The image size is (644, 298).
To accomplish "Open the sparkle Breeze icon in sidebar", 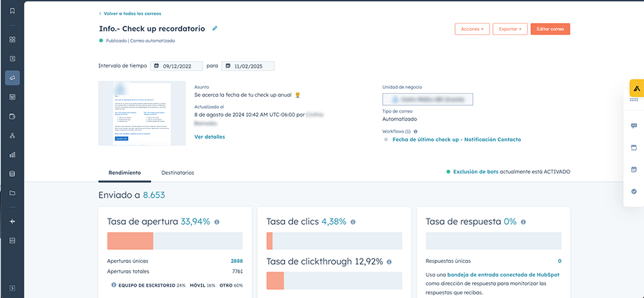I will click(x=12, y=221).
